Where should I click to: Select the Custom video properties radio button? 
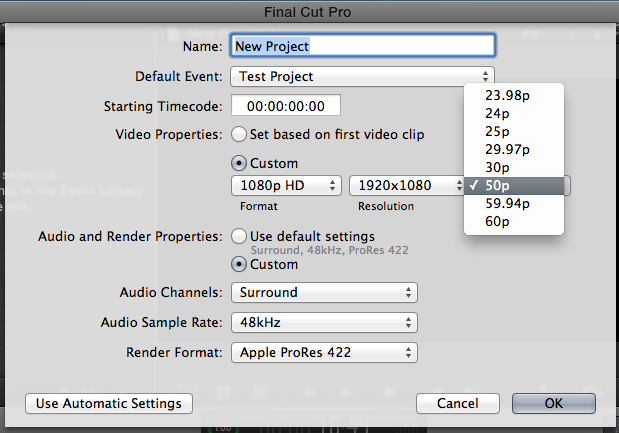(x=240, y=163)
